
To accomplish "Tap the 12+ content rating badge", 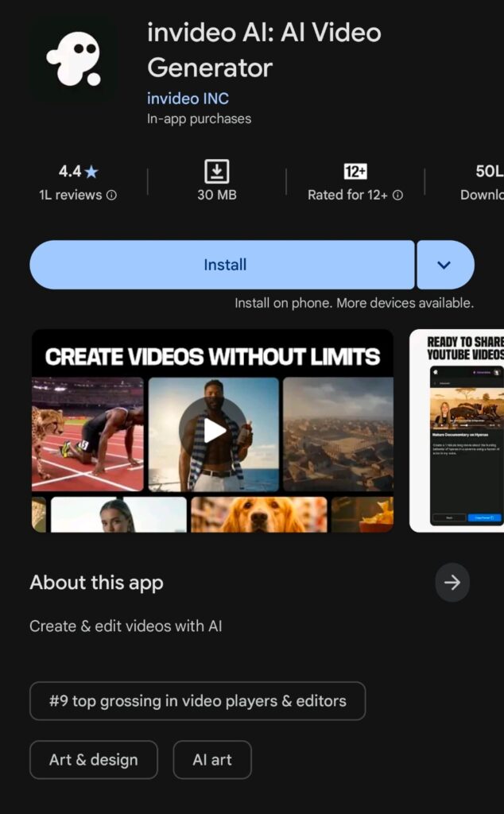I will 355,172.
